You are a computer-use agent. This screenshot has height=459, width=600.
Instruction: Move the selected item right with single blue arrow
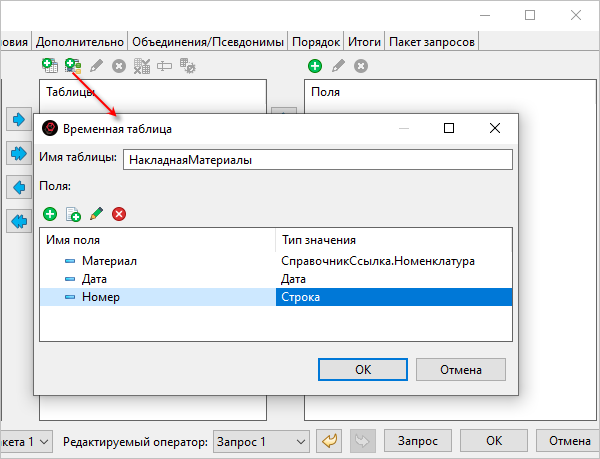(19, 119)
